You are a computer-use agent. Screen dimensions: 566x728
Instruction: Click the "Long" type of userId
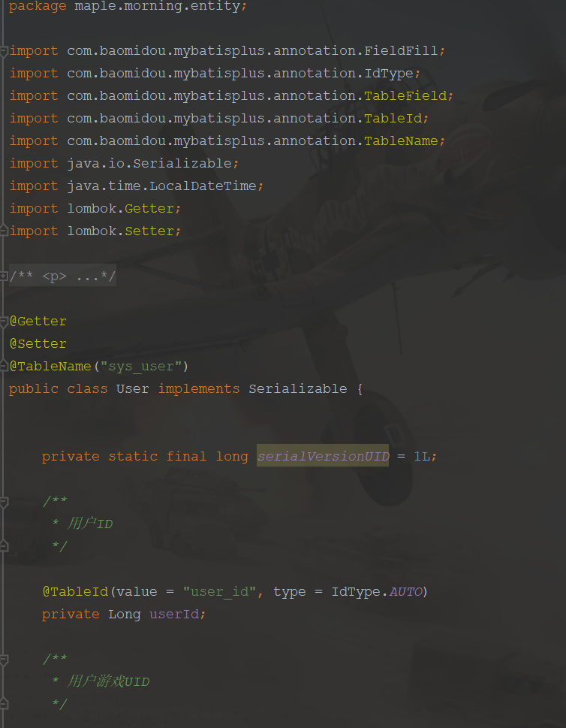point(125,615)
